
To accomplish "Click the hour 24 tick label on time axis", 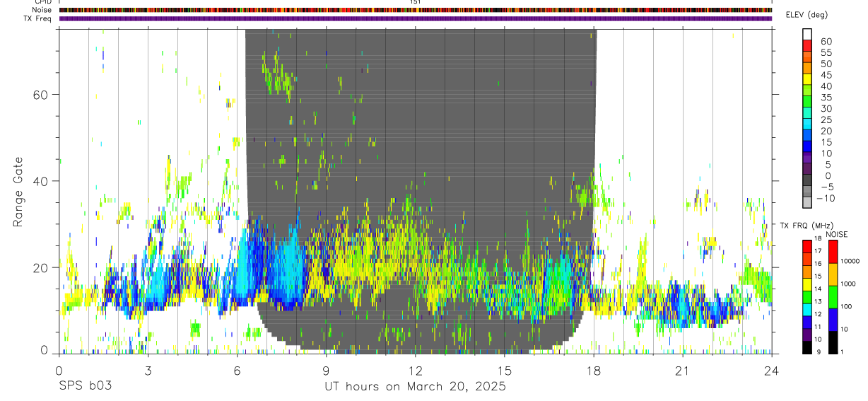I will (771, 370).
